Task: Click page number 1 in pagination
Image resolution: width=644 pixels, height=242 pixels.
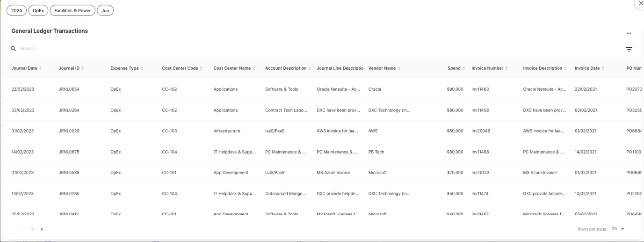Action: pyautogui.click(x=32, y=229)
